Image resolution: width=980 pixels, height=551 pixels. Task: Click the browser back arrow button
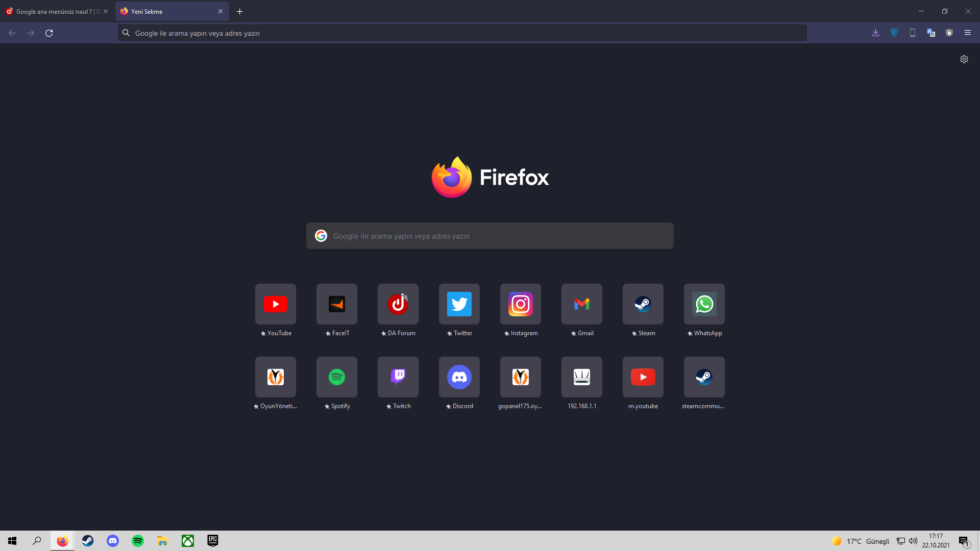pyautogui.click(x=12, y=33)
